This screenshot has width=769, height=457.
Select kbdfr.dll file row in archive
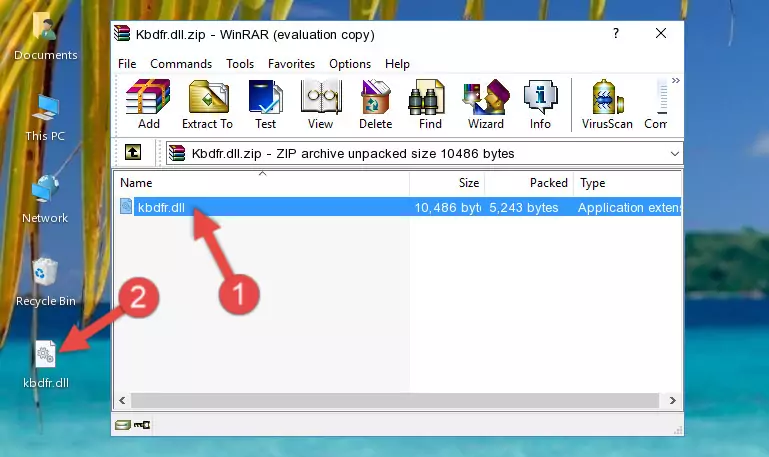pyautogui.click(x=398, y=207)
